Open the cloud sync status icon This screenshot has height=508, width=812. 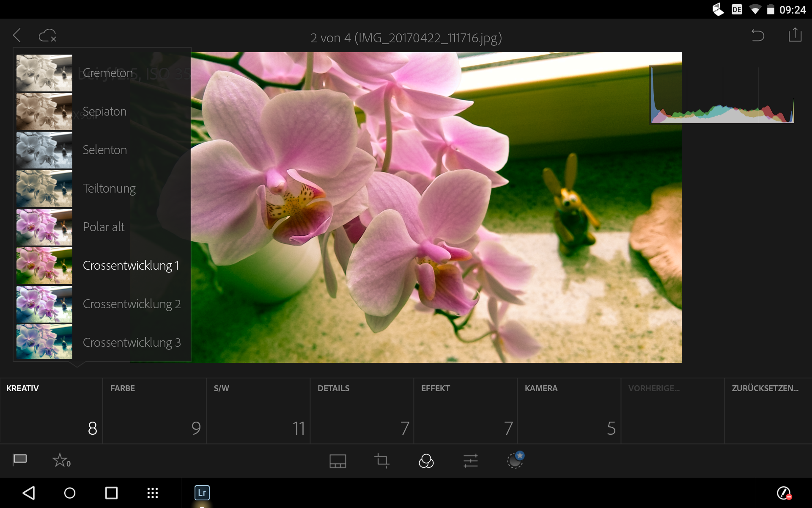[x=47, y=36]
